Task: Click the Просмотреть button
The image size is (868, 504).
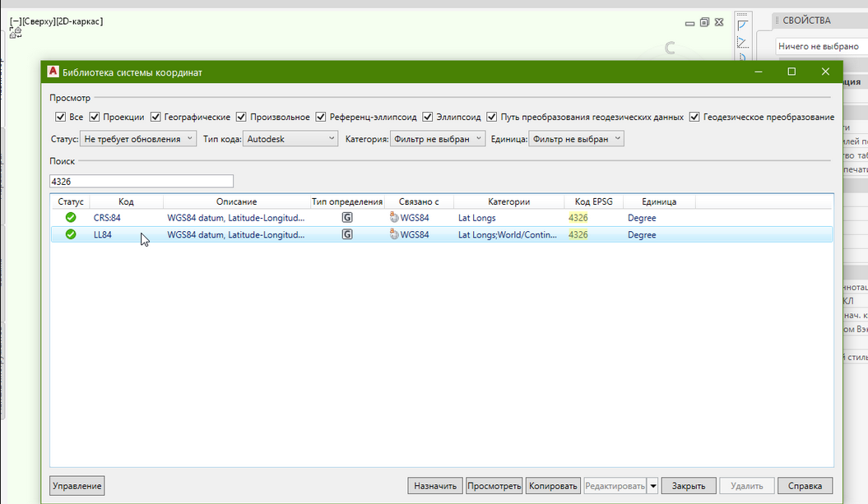Action: coord(494,486)
